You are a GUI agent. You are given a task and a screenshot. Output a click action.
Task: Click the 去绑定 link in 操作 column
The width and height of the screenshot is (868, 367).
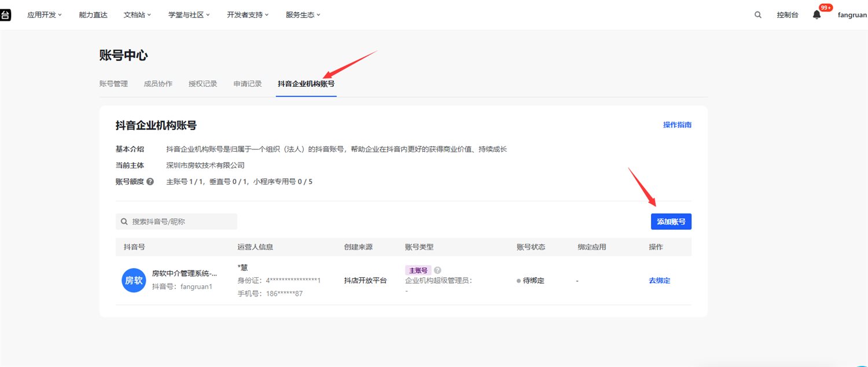click(x=659, y=281)
